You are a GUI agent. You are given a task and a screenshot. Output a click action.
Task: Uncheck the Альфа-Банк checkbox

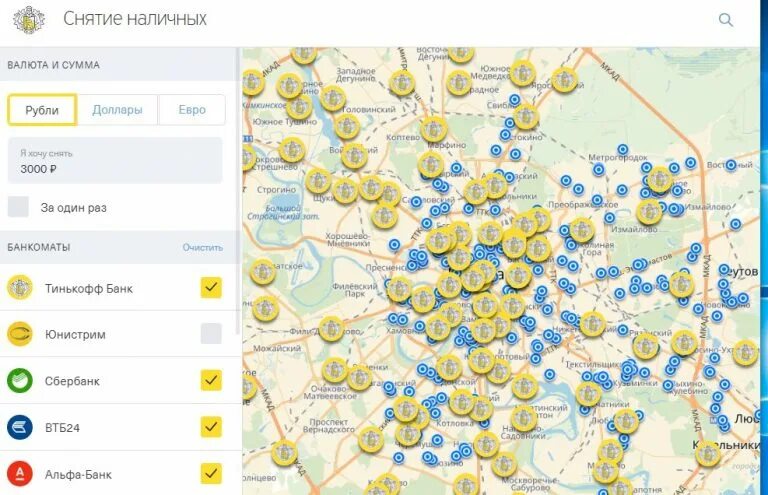(211, 473)
